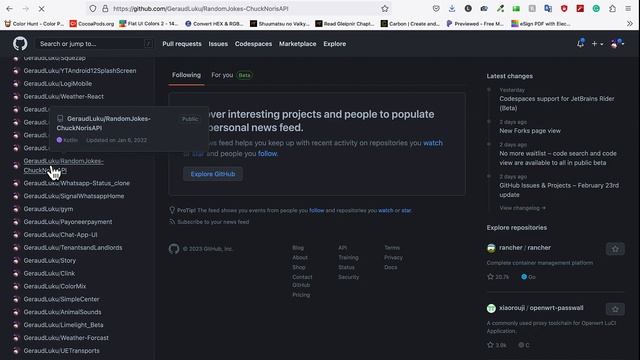This screenshot has height=360, width=640.
Task: Star the rancher / rancher repository
Action: 615,249
